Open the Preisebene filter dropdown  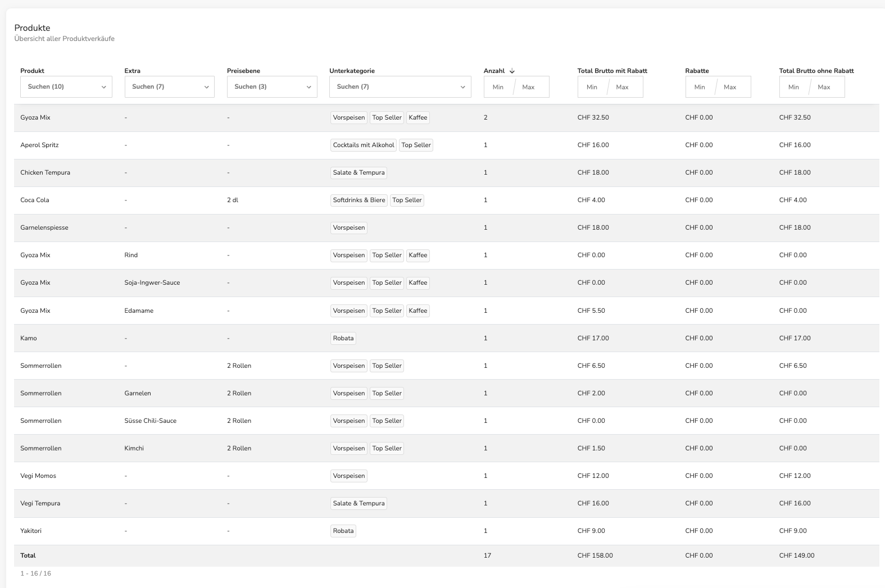point(272,86)
